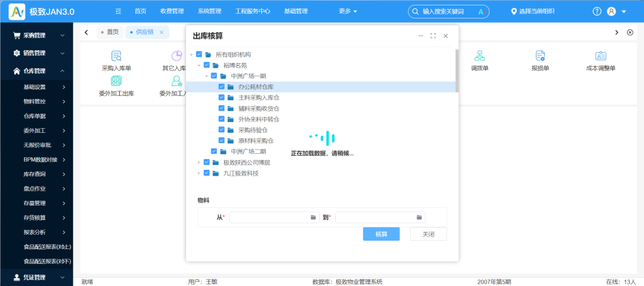This screenshot has width=644, height=286.
Task: Uncheck 辅料采购收货仓 checkbox
Action: pos(221,108)
